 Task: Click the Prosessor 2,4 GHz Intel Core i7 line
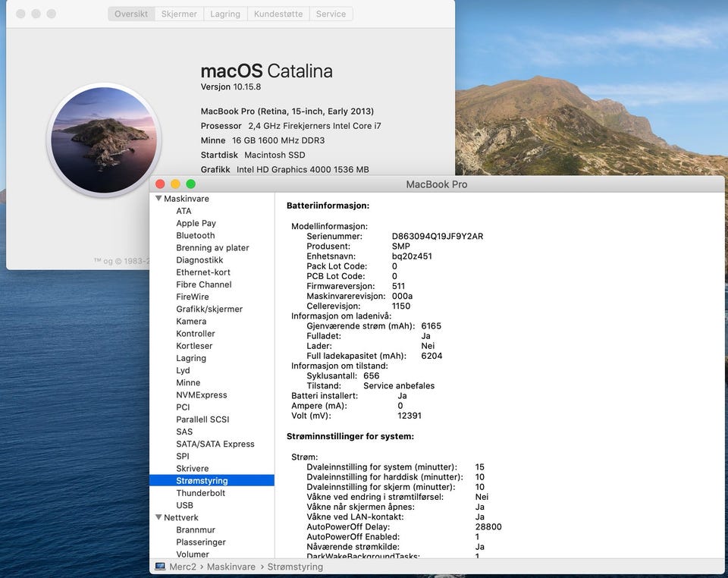point(291,126)
